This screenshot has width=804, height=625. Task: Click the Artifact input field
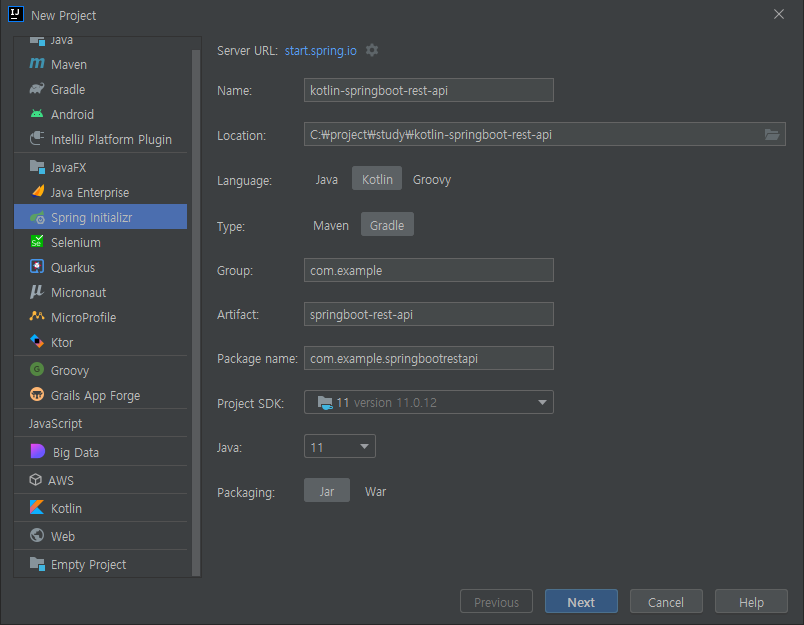tap(429, 314)
